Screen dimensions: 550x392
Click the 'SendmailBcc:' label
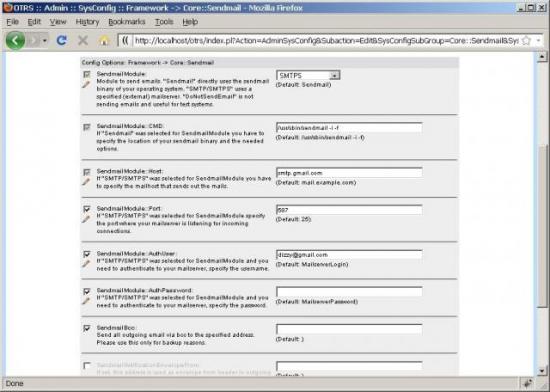click(116, 327)
